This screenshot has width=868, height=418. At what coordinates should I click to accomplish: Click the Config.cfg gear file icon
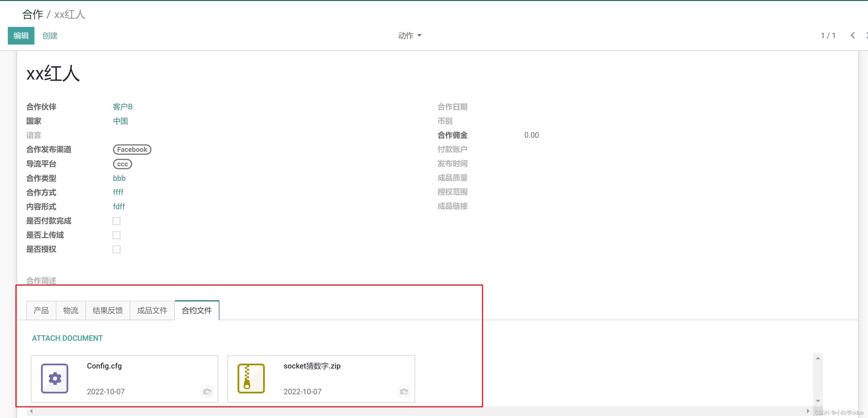[x=55, y=378]
